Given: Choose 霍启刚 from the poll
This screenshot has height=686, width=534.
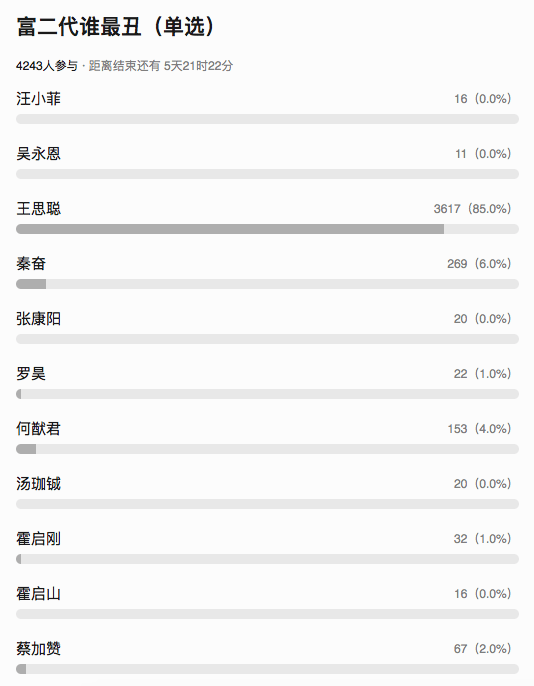Looking at the screenshot, I should 38,539.
